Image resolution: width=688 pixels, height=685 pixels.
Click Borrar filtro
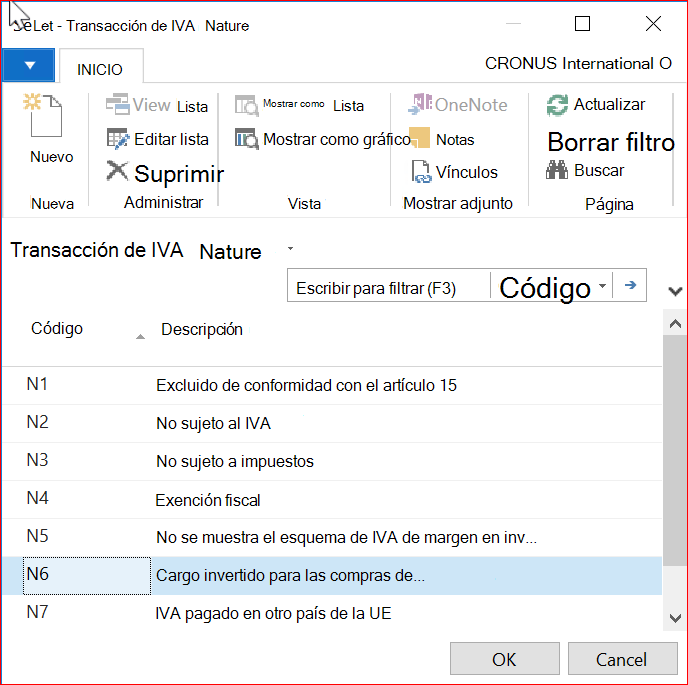[611, 142]
